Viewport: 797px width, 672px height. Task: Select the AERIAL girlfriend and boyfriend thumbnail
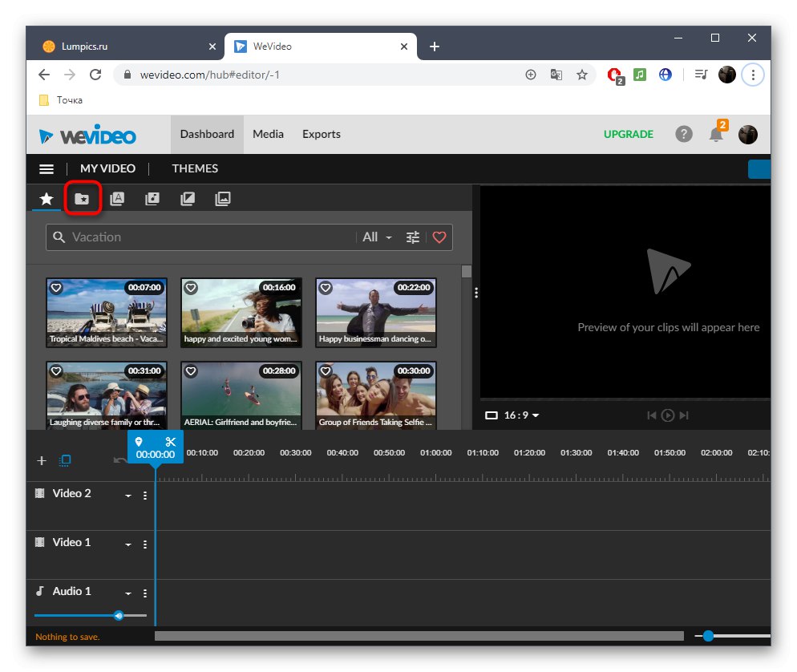tap(241, 393)
